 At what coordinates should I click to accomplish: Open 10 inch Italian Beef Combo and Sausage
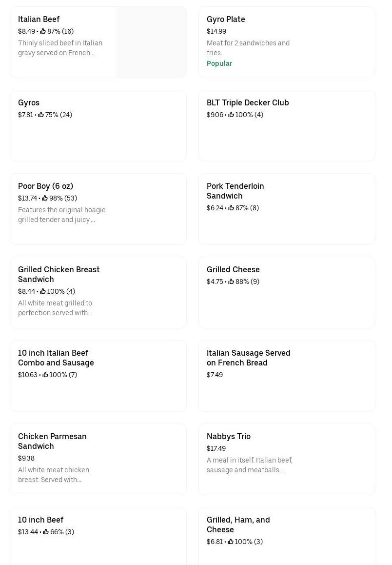pos(98,376)
